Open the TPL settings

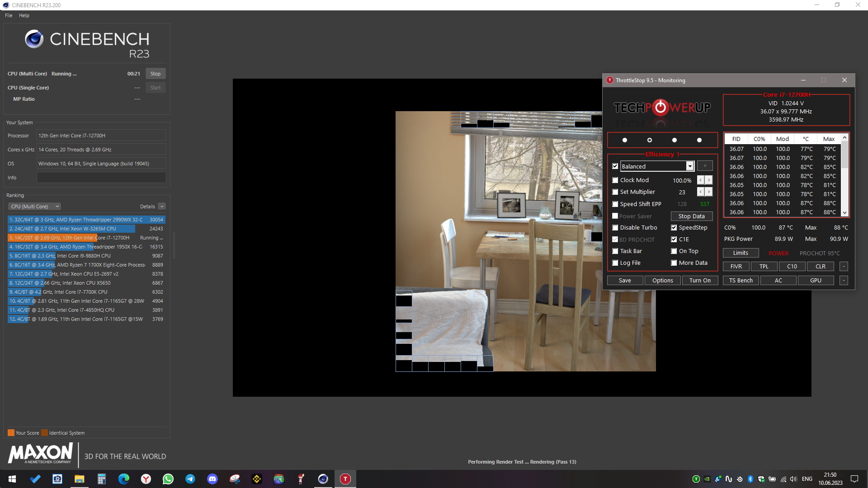click(x=764, y=267)
